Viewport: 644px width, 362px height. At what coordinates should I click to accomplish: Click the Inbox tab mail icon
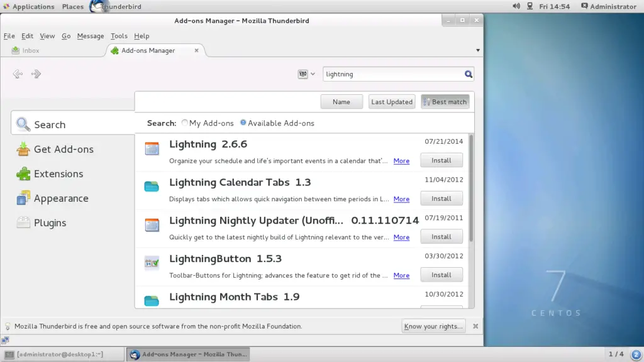click(x=16, y=50)
